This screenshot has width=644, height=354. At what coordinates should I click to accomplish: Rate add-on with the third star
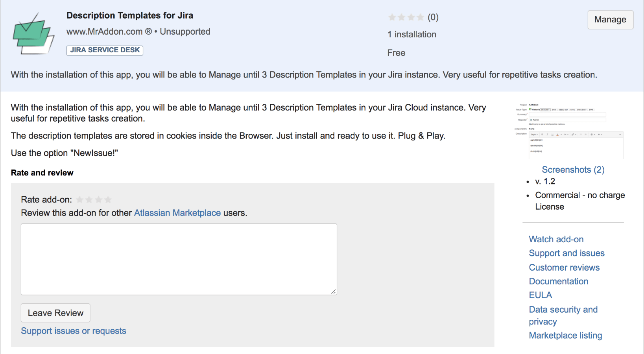(99, 200)
